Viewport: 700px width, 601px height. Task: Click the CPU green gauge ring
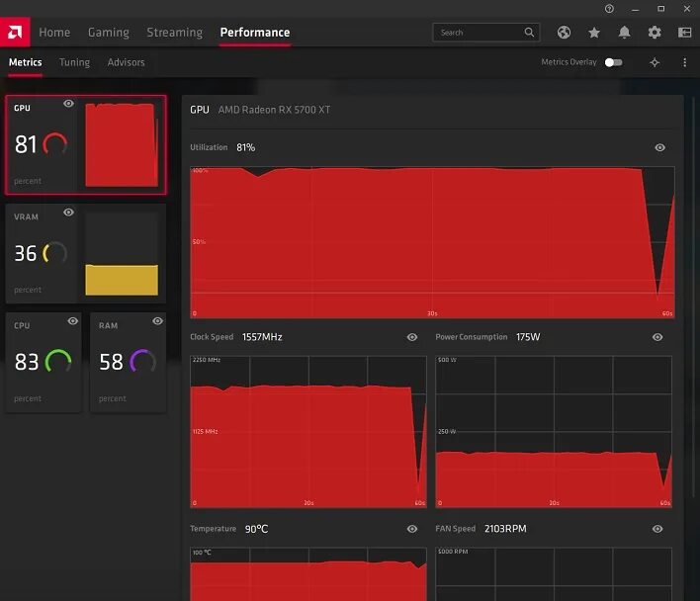point(58,361)
